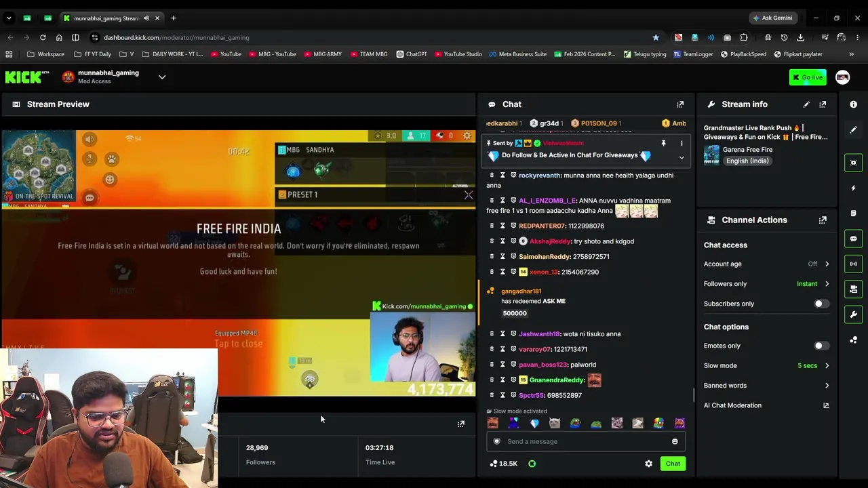Expand the stream preview popout icon
This screenshot has width=868, height=488.
click(461, 424)
